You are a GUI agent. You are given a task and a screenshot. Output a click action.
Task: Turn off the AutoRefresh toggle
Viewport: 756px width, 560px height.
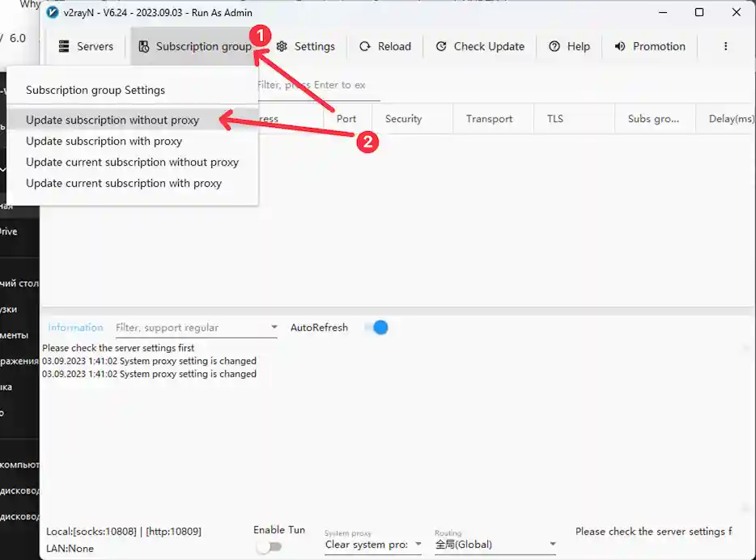[x=376, y=328]
